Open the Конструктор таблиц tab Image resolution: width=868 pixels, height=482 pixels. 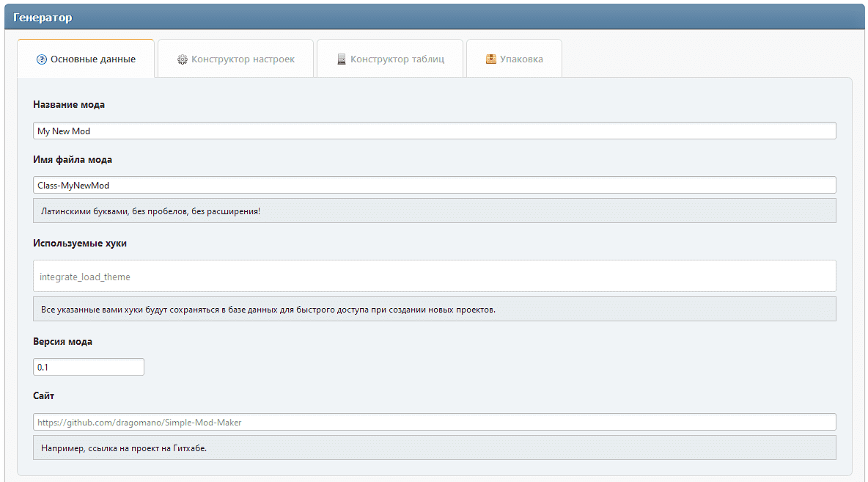click(x=397, y=59)
